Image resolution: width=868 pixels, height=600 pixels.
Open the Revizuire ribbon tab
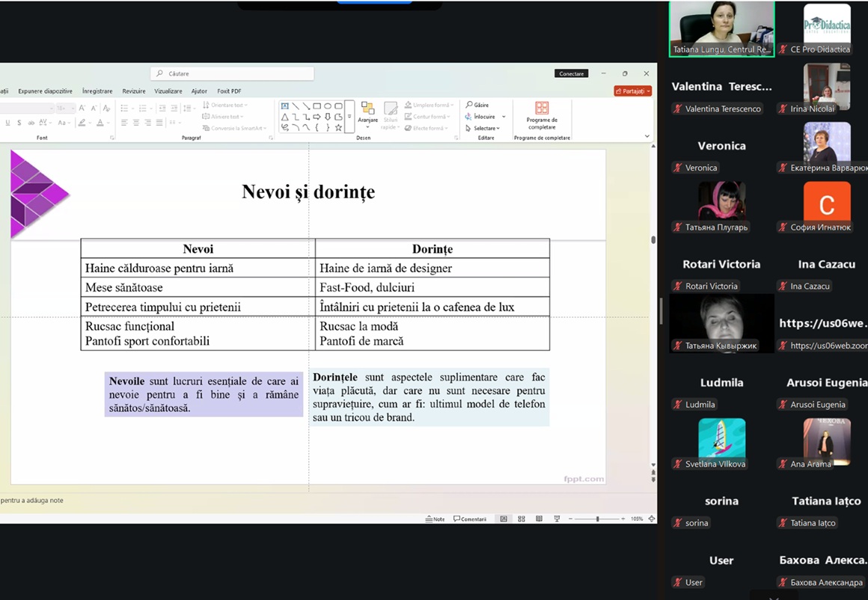coord(134,91)
